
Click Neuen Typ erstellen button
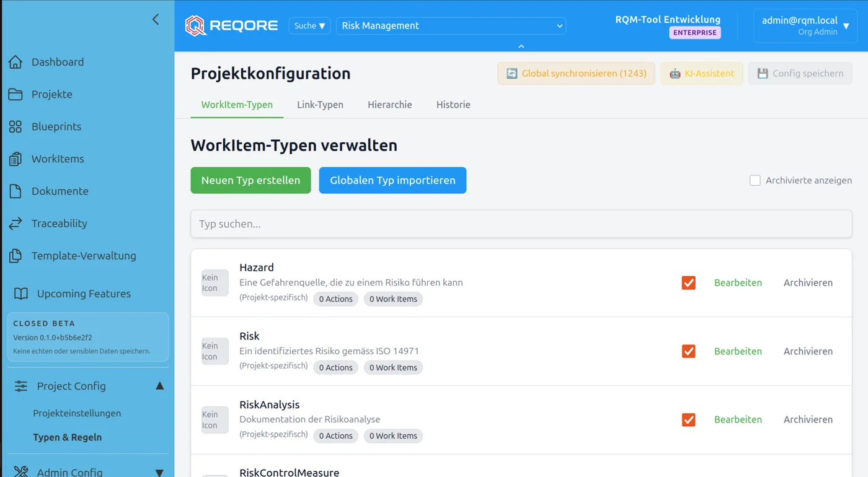coord(250,180)
